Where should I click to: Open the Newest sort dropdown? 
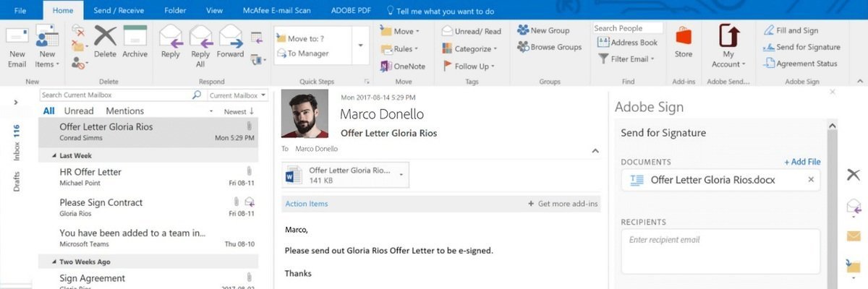[238, 111]
